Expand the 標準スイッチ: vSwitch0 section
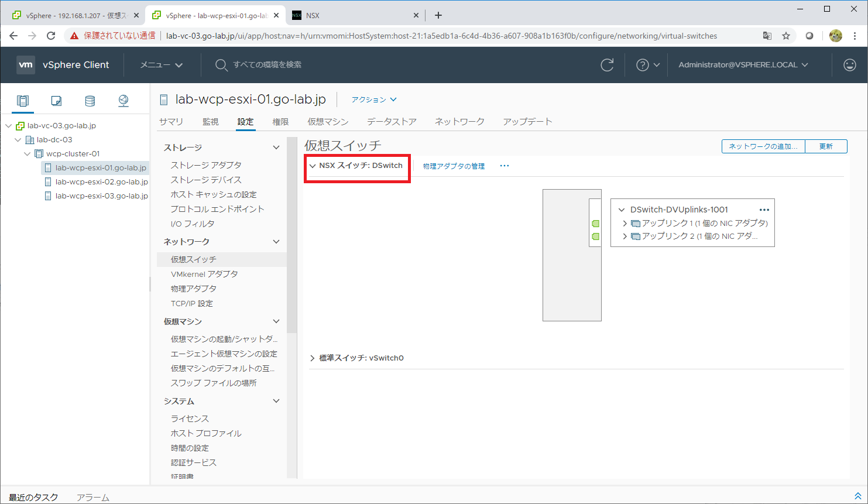The image size is (868, 504). point(313,358)
